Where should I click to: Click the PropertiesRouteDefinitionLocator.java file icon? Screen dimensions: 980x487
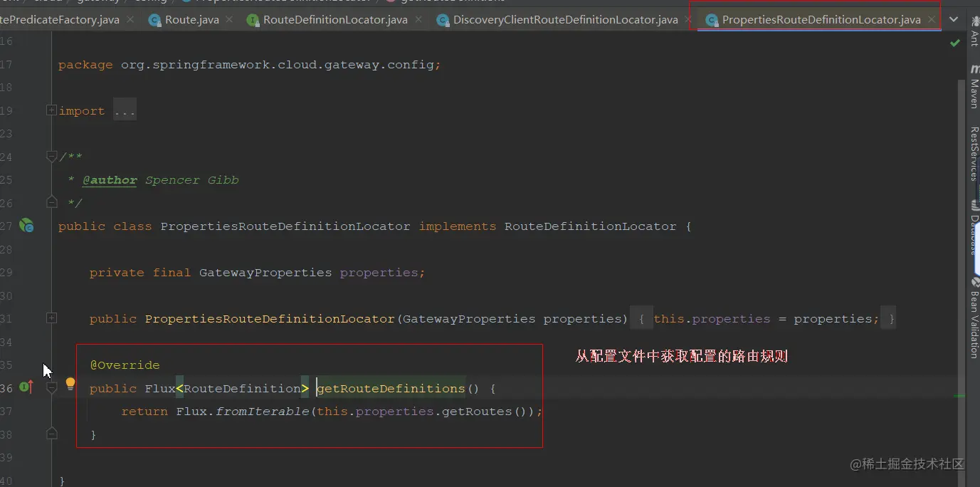click(x=712, y=20)
